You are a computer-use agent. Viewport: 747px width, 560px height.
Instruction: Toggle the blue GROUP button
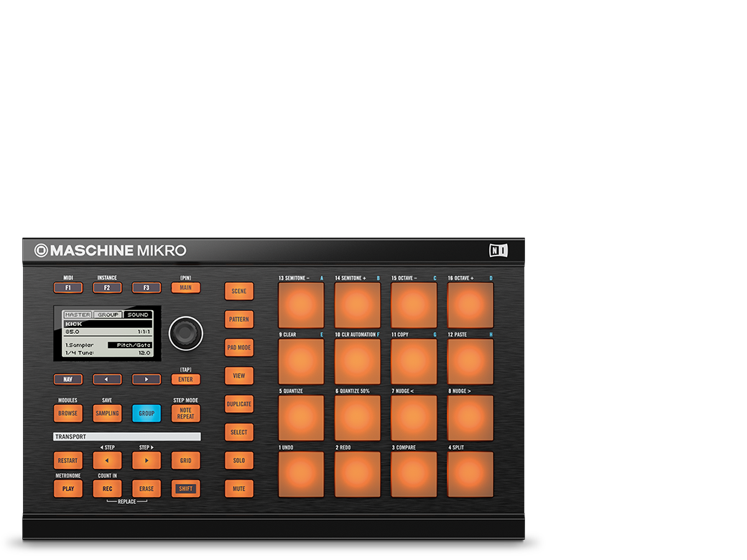pos(147,414)
